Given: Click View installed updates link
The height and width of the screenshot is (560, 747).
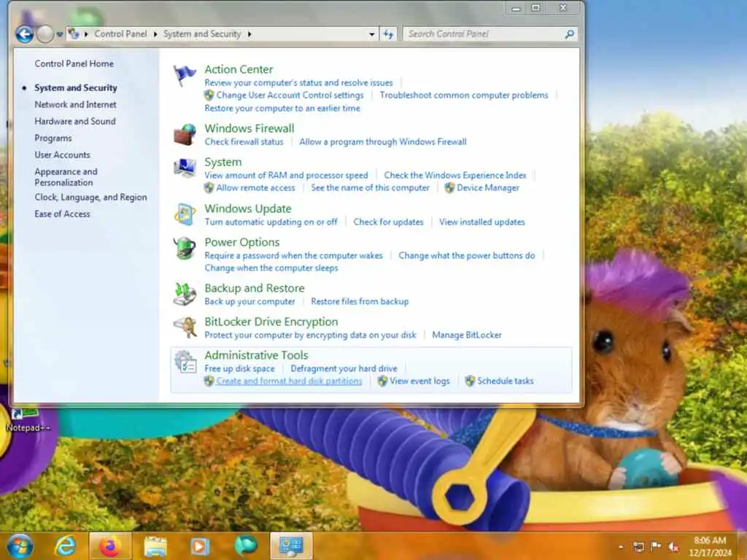Looking at the screenshot, I should tap(482, 222).
